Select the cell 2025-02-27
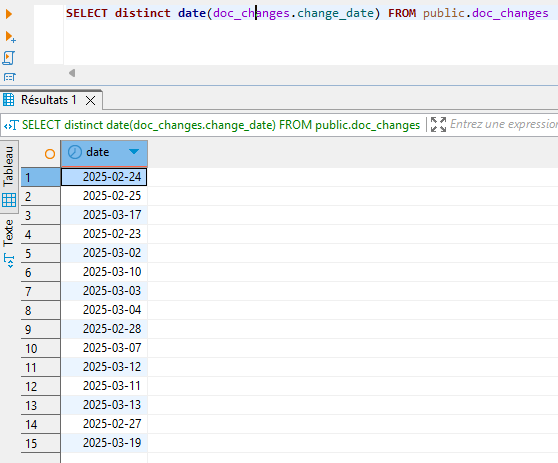This screenshot has width=558, height=463. coord(104,424)
